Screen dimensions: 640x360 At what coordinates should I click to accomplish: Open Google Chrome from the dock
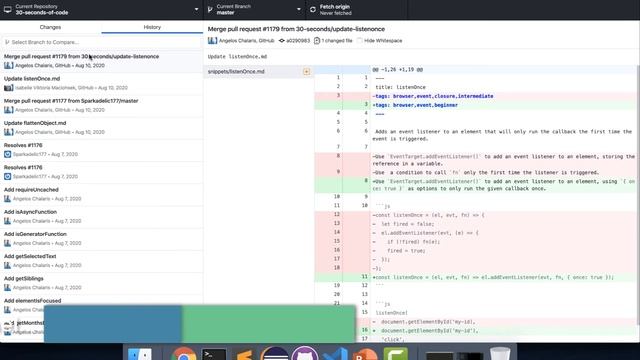(183, 353)
